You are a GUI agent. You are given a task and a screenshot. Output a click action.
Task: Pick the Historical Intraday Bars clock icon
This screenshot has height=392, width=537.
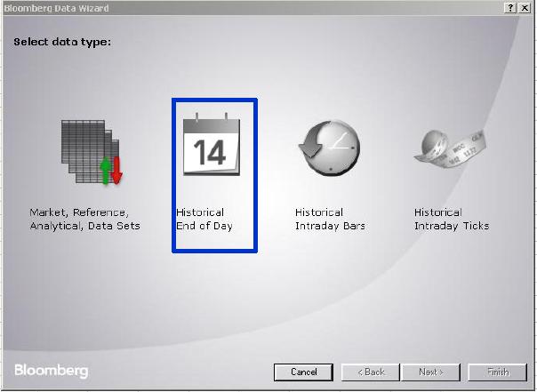(330, 148)
